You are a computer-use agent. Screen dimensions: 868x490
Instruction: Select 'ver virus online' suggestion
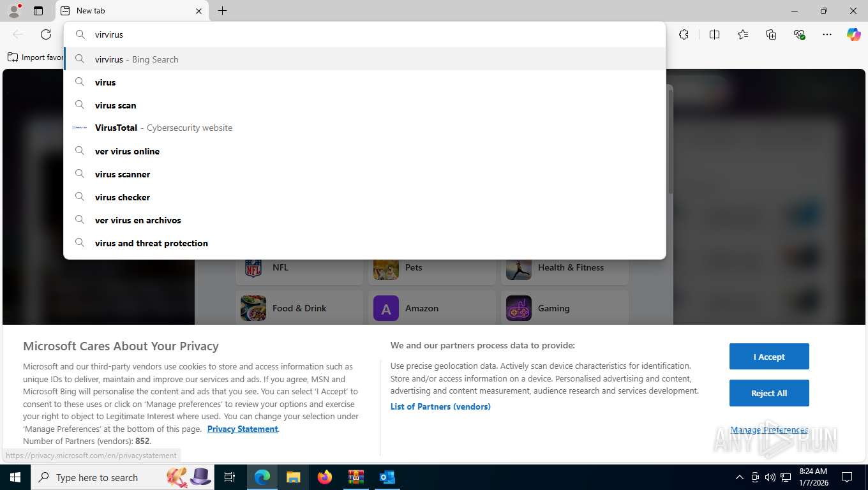[x=364, y=151]
